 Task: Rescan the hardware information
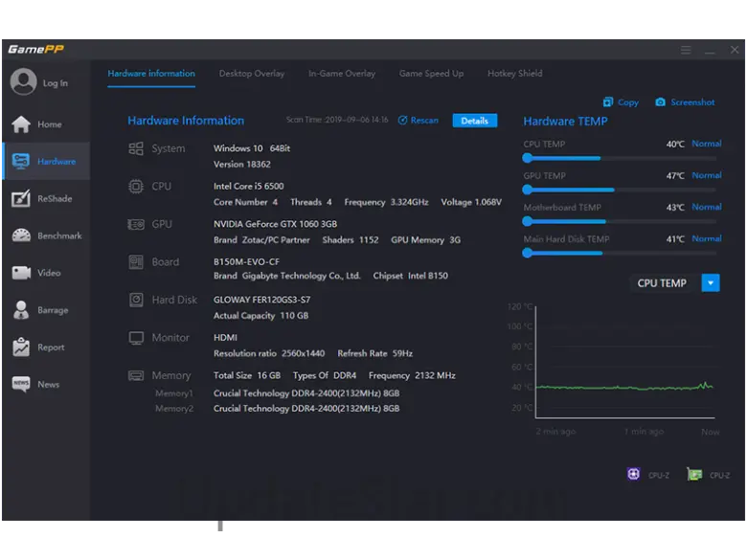[x=419, y=121]
